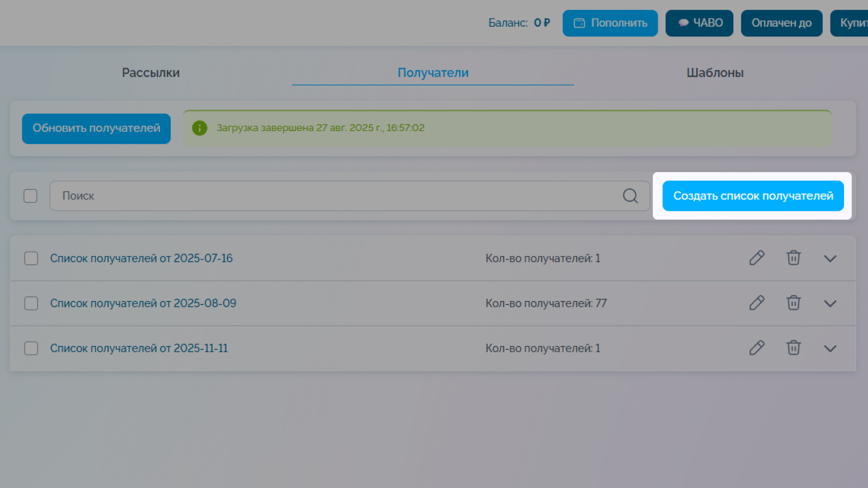The image size is (868, 488).
Task: Click trash icon for 2025-08-09 list
Action: pos(793,303)
